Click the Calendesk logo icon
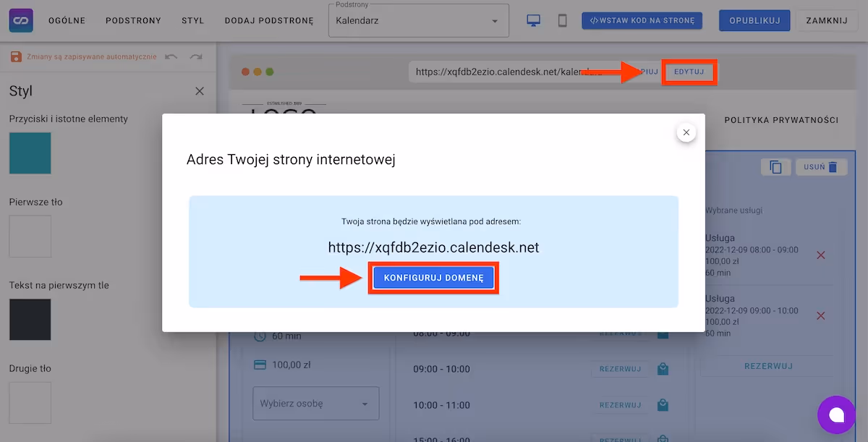The height and width of the screenshot is (442, 868). pyautogui.click(x=21, y=20)
